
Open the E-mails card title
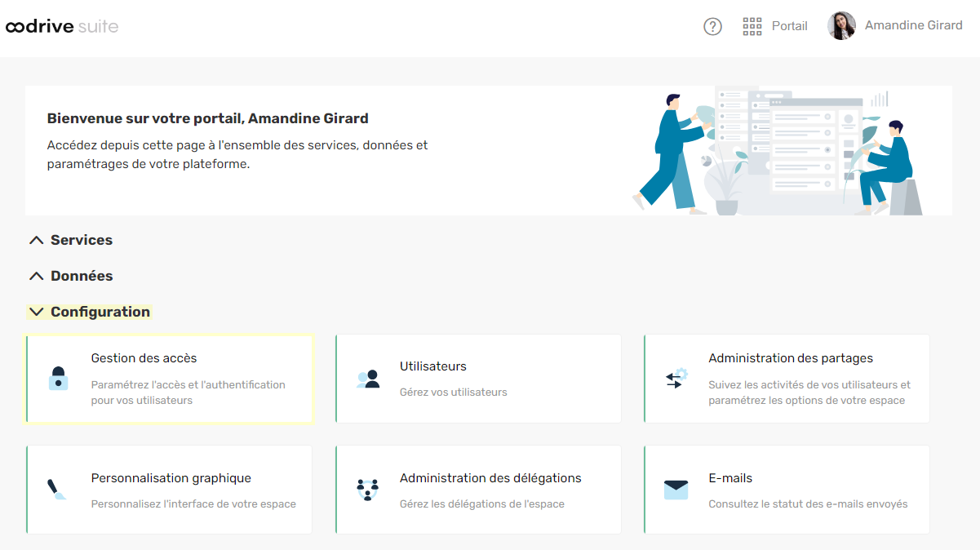pos(729,478)
